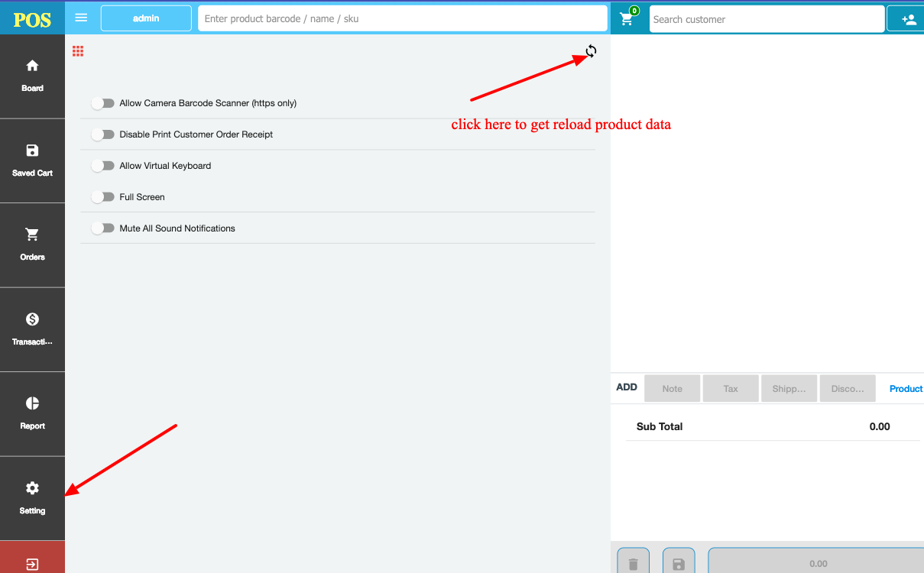Open the red grid view icon
924x573 pixels.
(78, 51)
